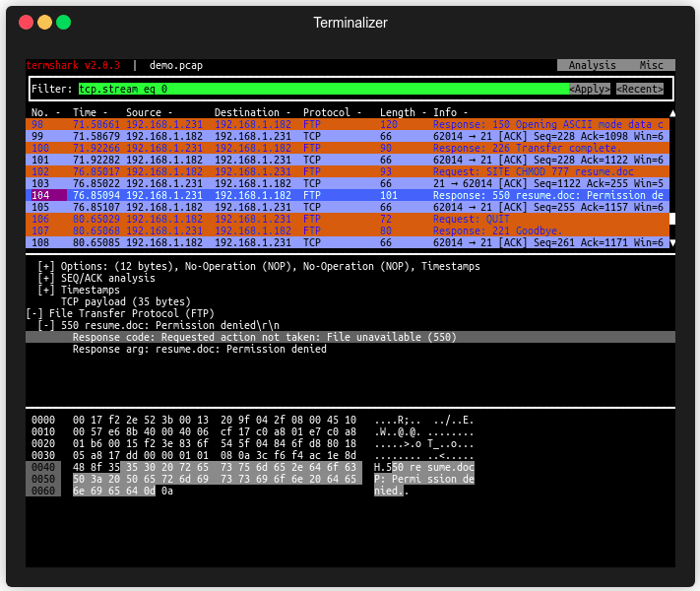Select the Response arg Permission denied line
The height and width of the screenshot is (591, 700).
[200, 350]
